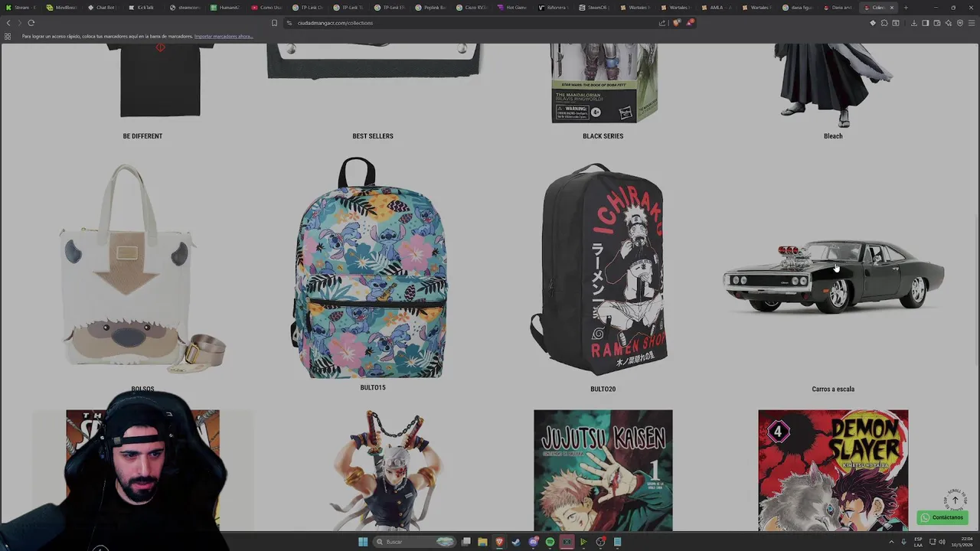The height and width of the screenshot is (551, 980).
Task: Reload the page with the refresh icon
Action: click(x=31, y=23)
